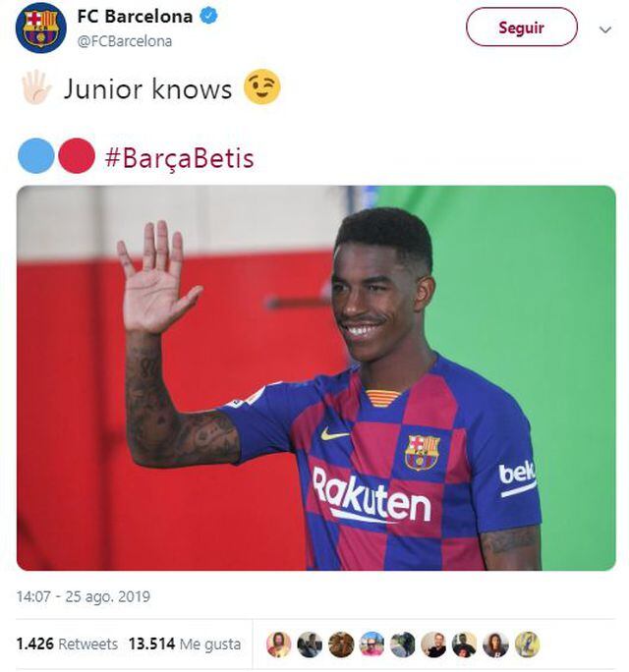Enlarge the tweet photo of the player
Screen dimensions: 629x672
click(315, 377)
